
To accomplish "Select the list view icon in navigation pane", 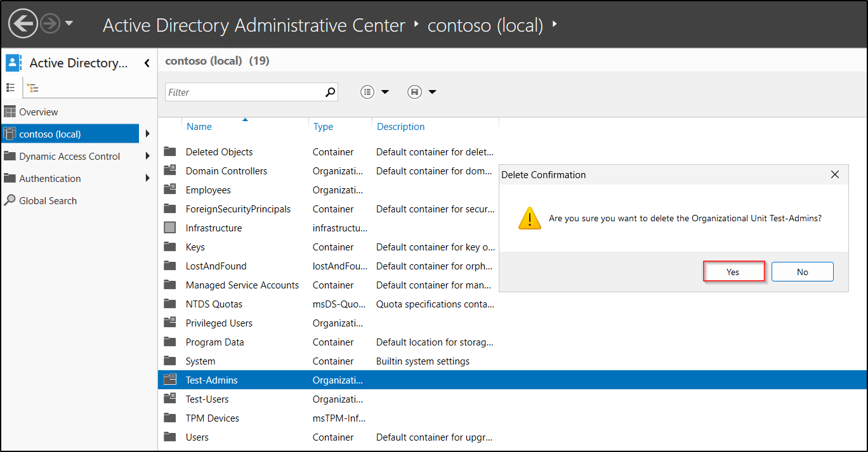I will pyautogui.click(x=11, y=87).
